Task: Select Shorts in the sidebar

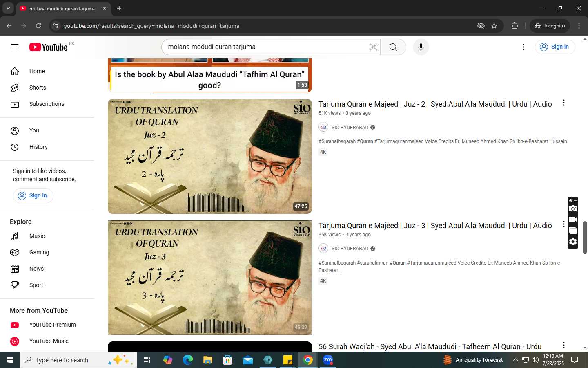Action: click(47, 88)
